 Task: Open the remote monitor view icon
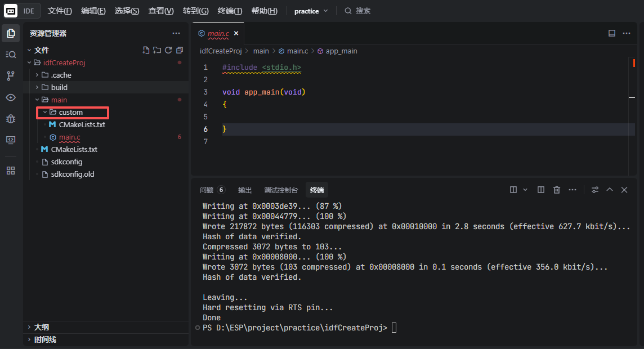point(11,140)
